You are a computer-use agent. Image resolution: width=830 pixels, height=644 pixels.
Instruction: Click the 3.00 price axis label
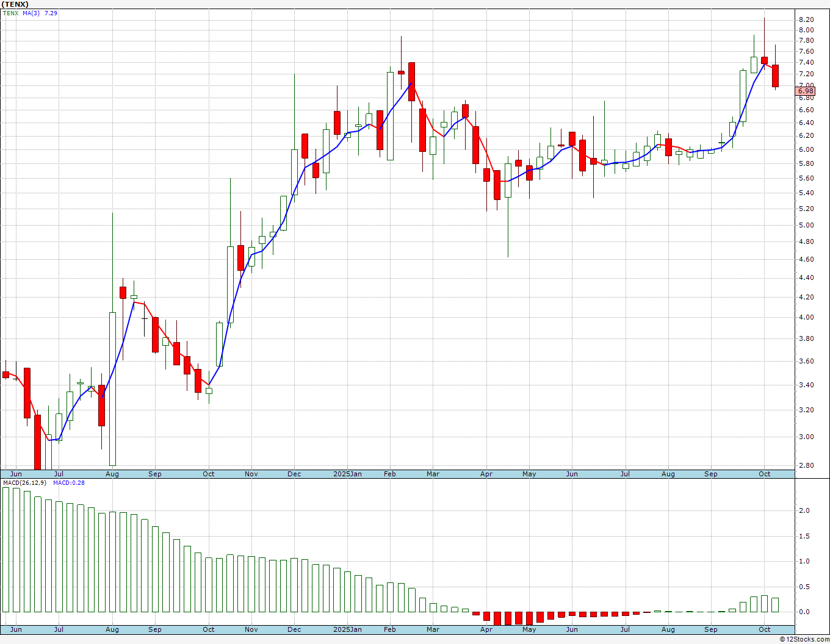[x=806, y=437]
